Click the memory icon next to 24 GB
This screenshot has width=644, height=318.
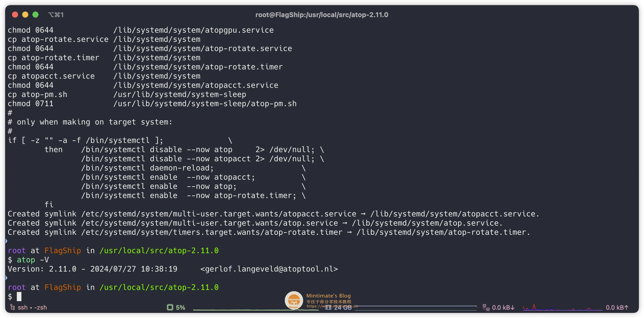[x=328, y=308]
